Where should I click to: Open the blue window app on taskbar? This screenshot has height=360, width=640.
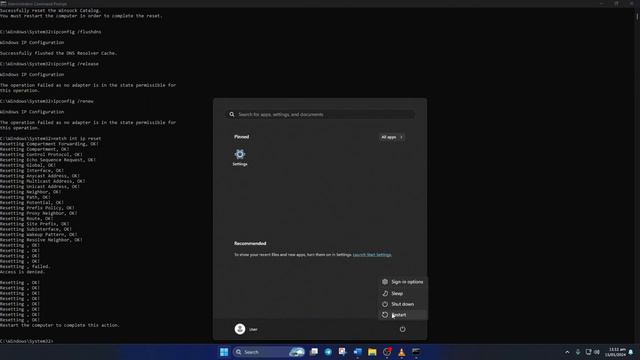pos(358,352)
